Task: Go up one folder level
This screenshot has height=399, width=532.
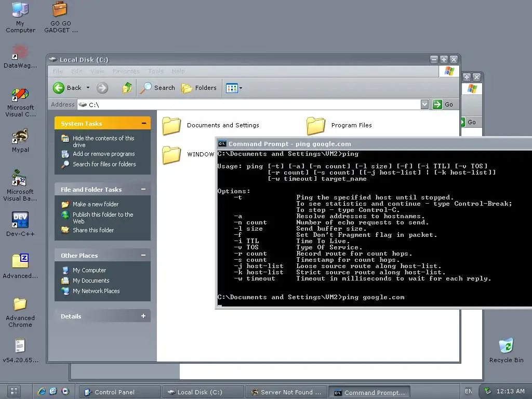Action: click(127, 88)
